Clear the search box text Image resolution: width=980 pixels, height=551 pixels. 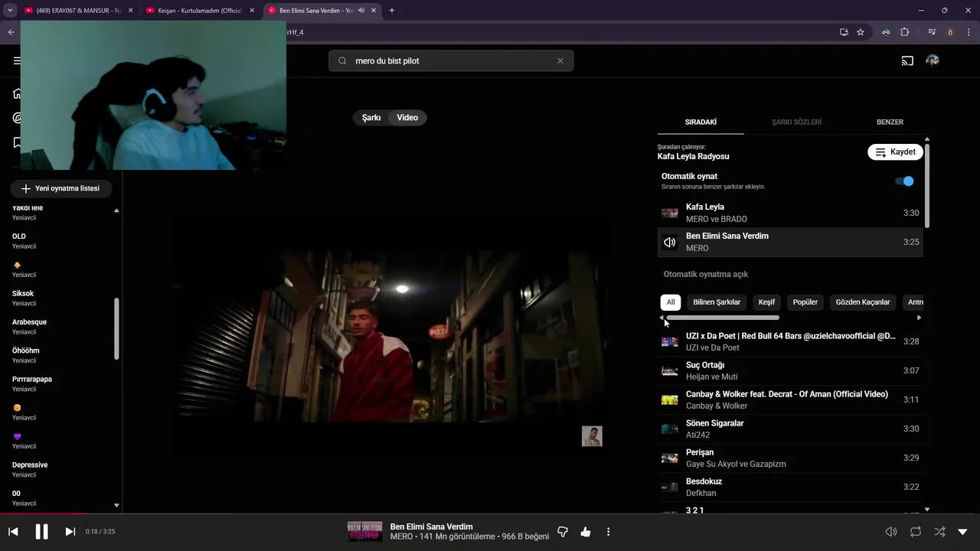[x=560, y=61]
